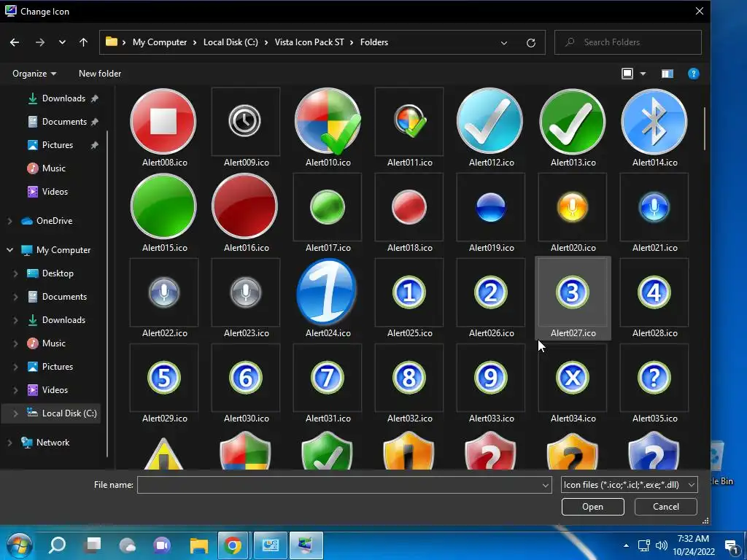The image size is (747, 560).
Task: Click New folder in the toolbar
Action: [x=99, y=74]
